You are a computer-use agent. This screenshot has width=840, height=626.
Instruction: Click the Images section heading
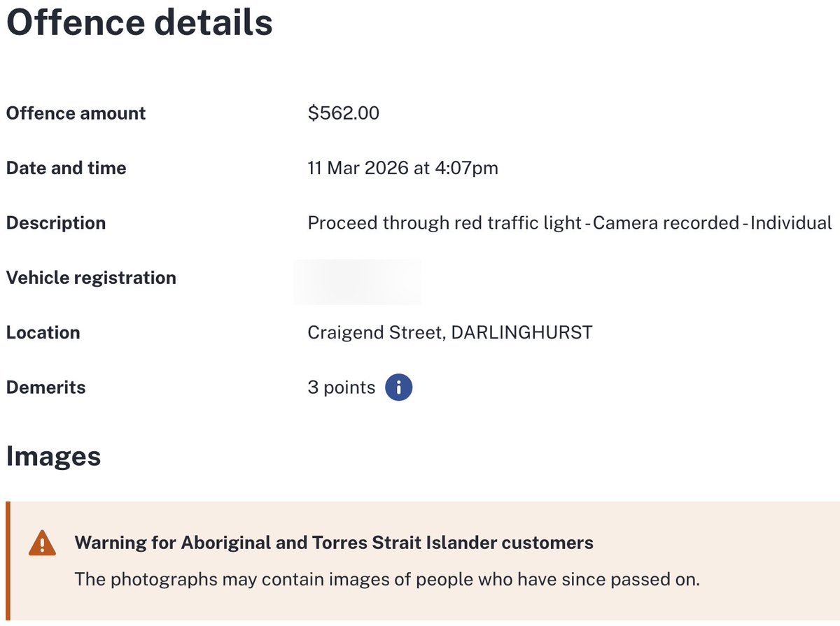(53, 457)
